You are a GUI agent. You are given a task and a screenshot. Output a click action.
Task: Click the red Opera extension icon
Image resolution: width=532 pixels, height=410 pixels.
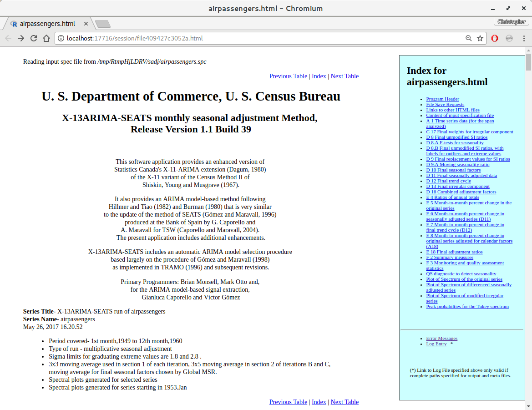coord(495,38)
